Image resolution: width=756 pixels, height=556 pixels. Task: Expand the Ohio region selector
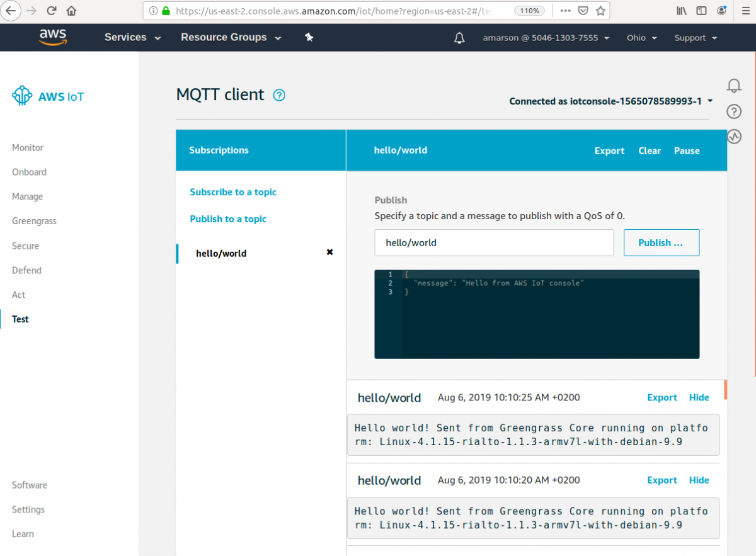pyautogui.click(x=641, y=38)
